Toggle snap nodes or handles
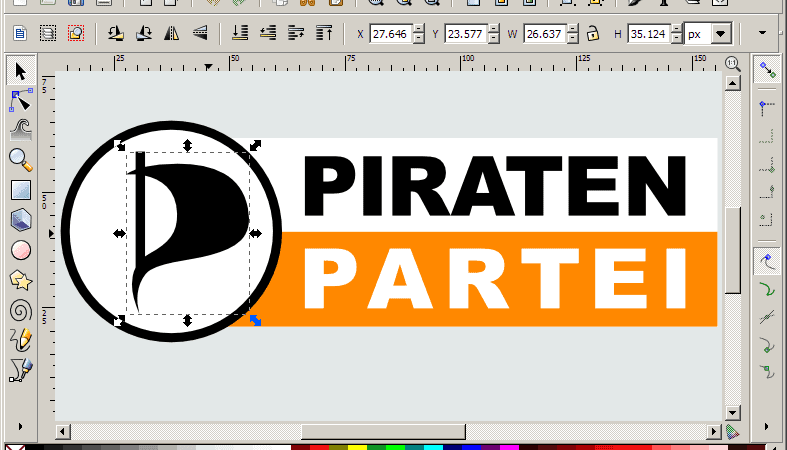 pos(767,261)
